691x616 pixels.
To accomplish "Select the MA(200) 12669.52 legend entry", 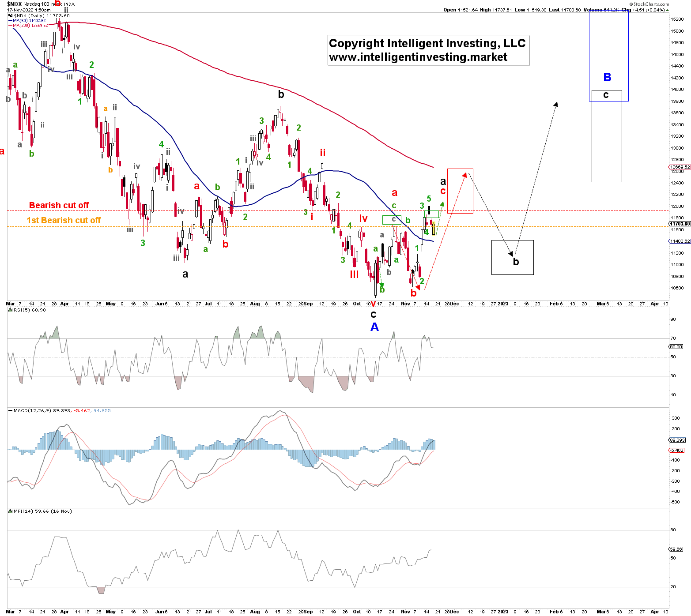I will 28,26.
